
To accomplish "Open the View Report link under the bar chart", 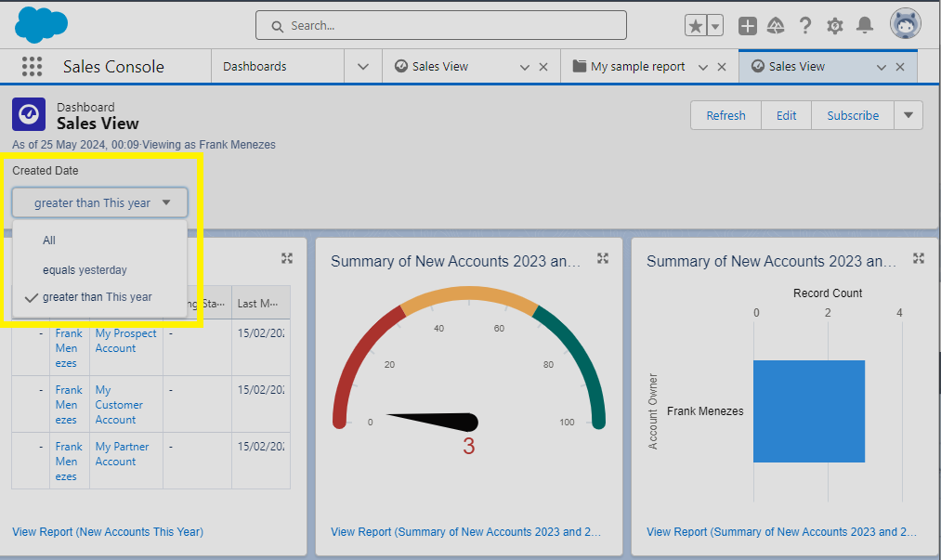I will [x=781, y=532].
